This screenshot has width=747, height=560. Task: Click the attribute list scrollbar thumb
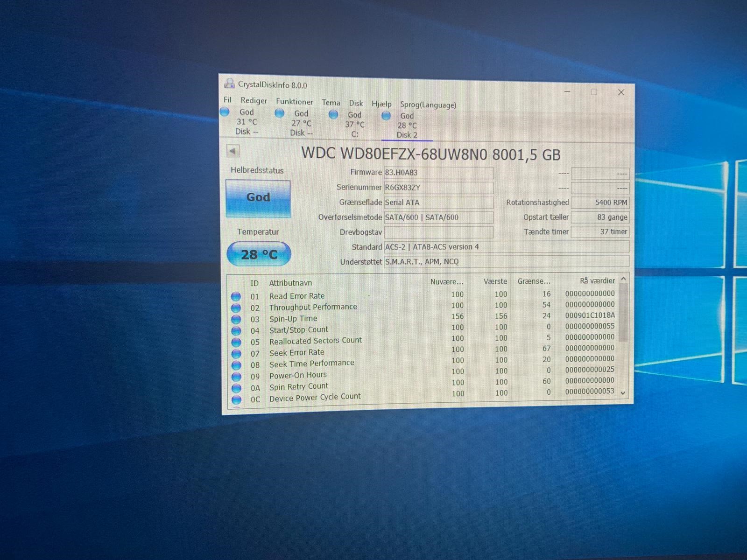tap(623, 312)
